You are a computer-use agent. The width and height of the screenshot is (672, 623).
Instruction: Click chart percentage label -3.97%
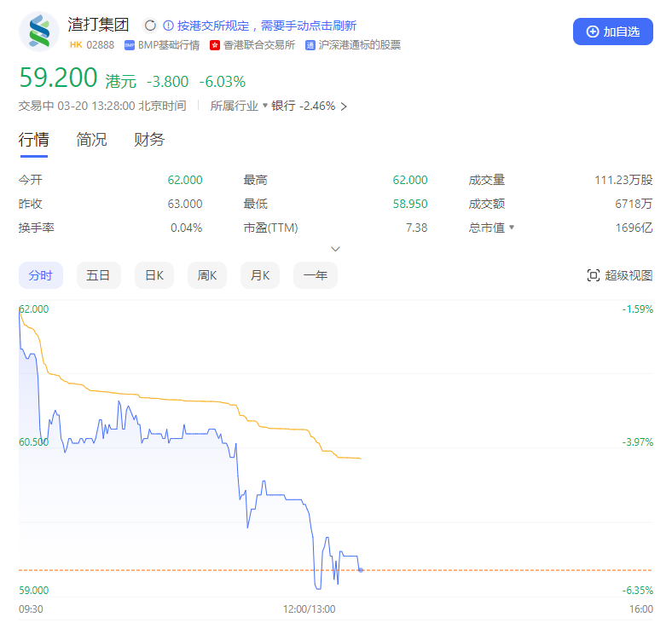pos(638,441)
